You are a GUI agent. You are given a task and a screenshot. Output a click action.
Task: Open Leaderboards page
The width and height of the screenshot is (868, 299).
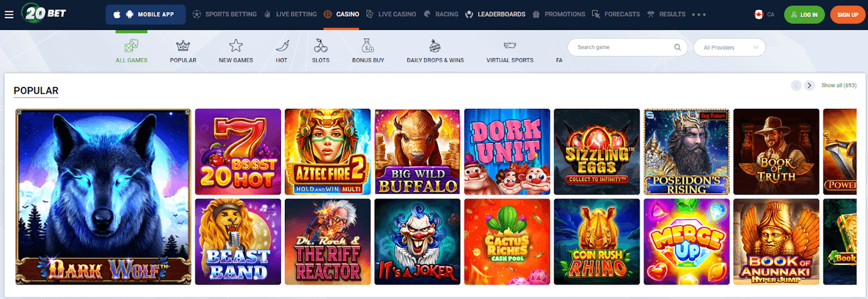click(x=495, y=14)
